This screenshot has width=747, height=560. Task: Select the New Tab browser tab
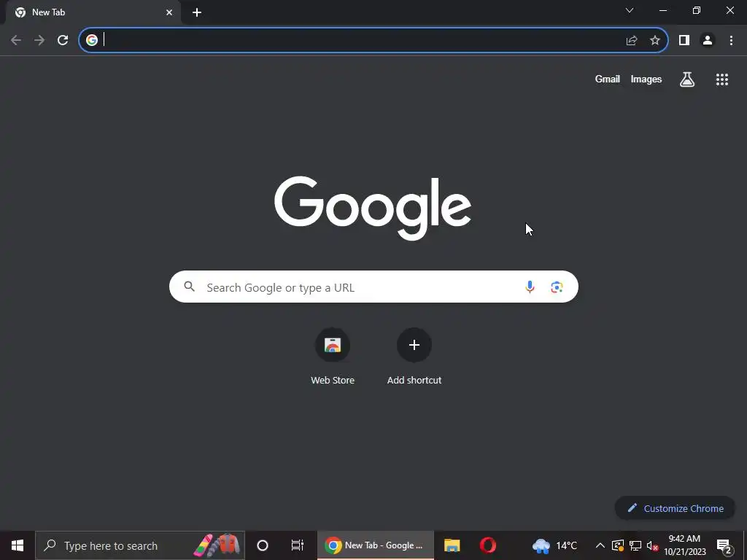click(x=93, y=12)
